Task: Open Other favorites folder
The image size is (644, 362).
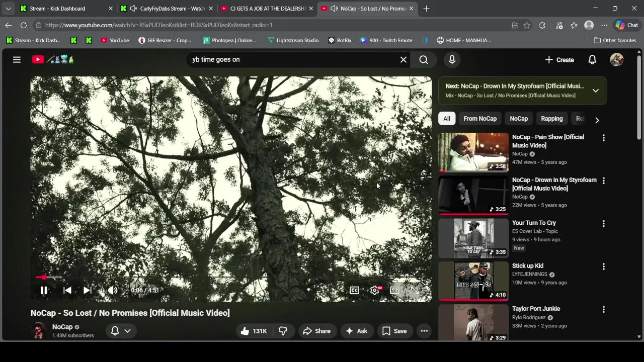Action: tap(615, 40)
